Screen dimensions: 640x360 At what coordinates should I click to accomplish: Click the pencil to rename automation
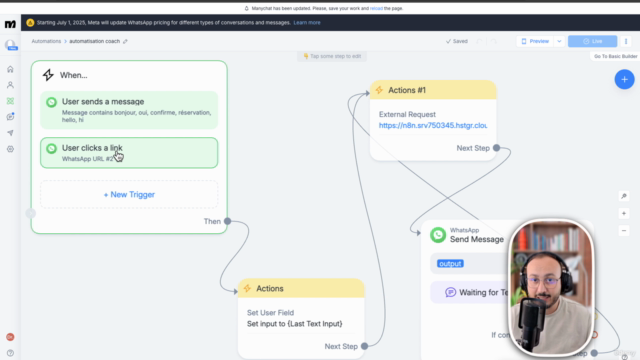point(125,41)
